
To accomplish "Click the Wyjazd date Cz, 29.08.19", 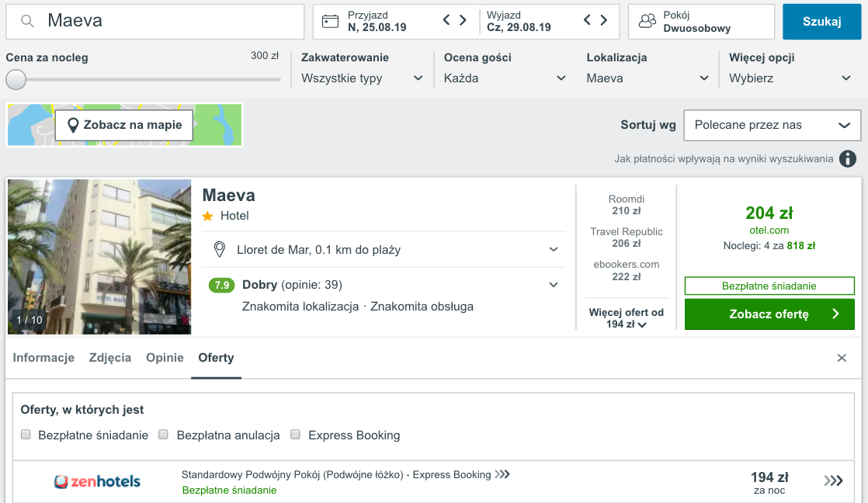I will pos(519,27).
